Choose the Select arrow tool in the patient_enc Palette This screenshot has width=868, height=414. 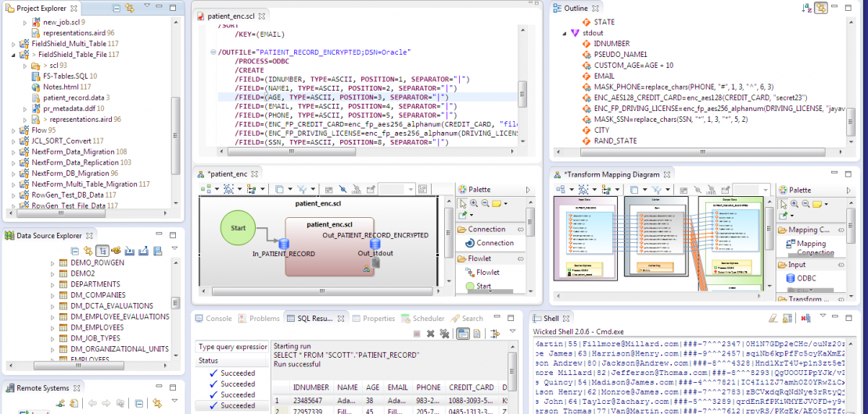(x=464, y=204)
